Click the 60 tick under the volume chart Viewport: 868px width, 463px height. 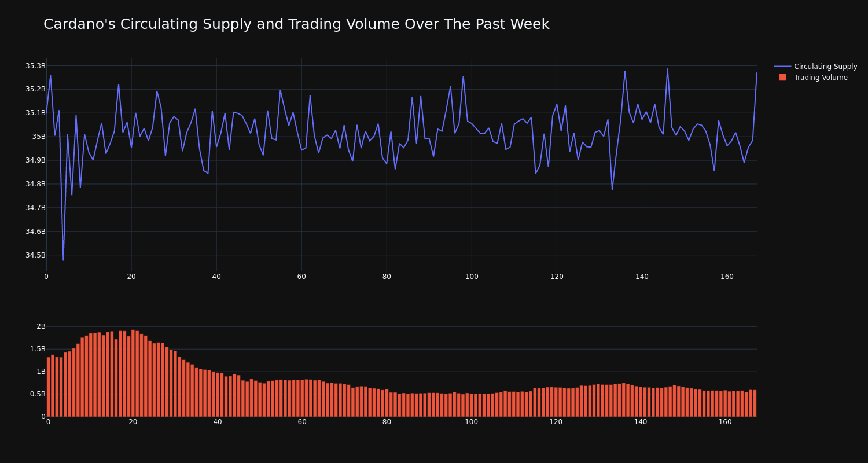click(x=302, y=422)
